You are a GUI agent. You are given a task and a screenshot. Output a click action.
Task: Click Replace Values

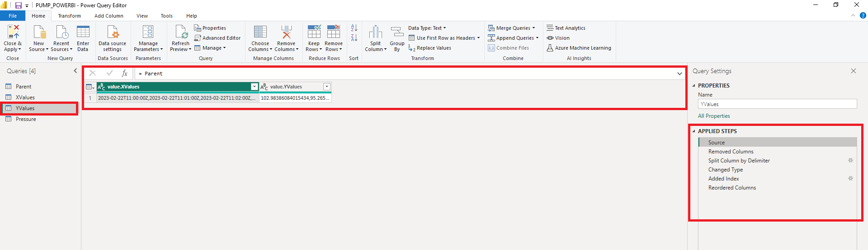pos(429,48)
